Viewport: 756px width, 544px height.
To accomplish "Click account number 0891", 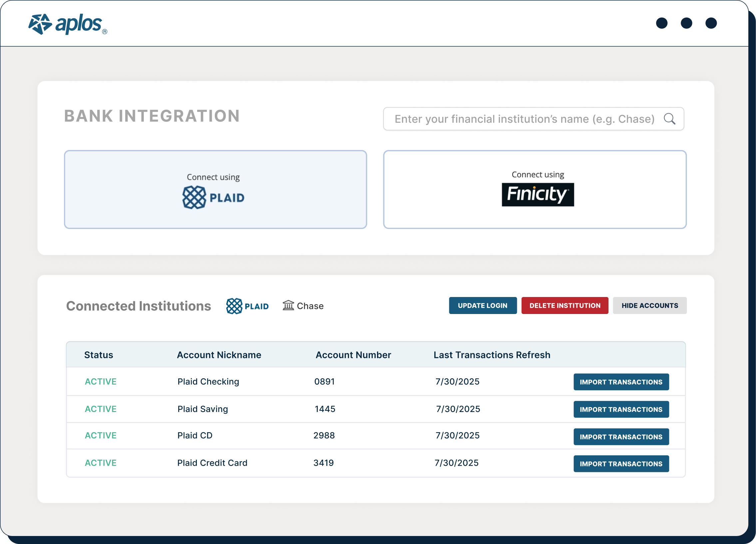I will coord(324,382).
